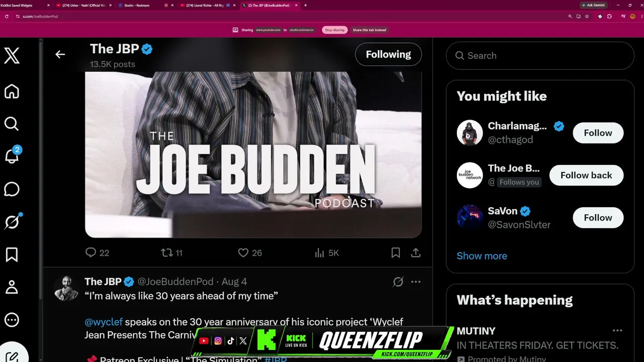This screenshot has height=362, width=644.
Task: Reload the current page
Action: [7, 16]
